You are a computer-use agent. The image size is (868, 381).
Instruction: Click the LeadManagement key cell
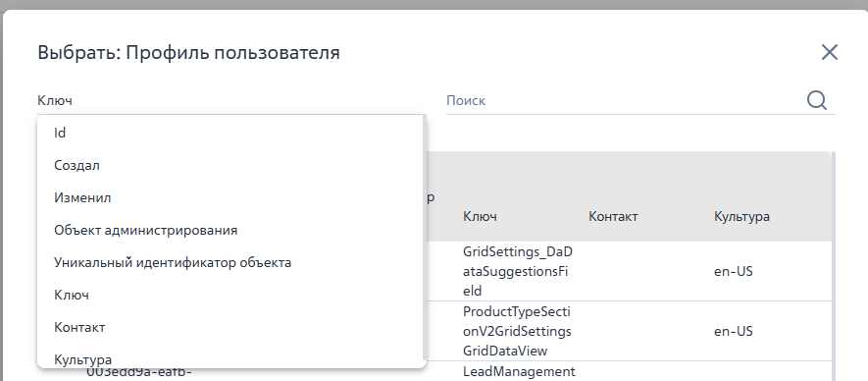(519, 371)
